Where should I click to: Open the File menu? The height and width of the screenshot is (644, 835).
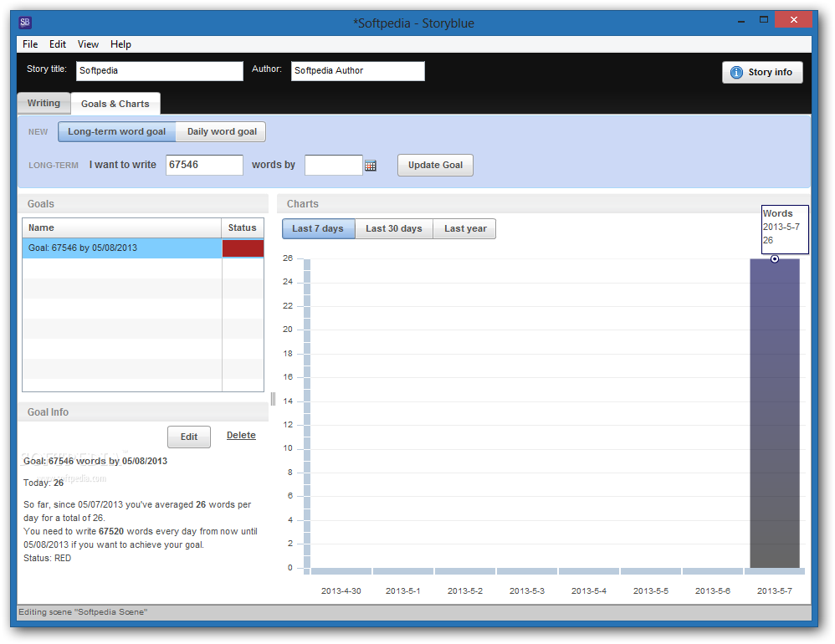[x=30, y=44]
